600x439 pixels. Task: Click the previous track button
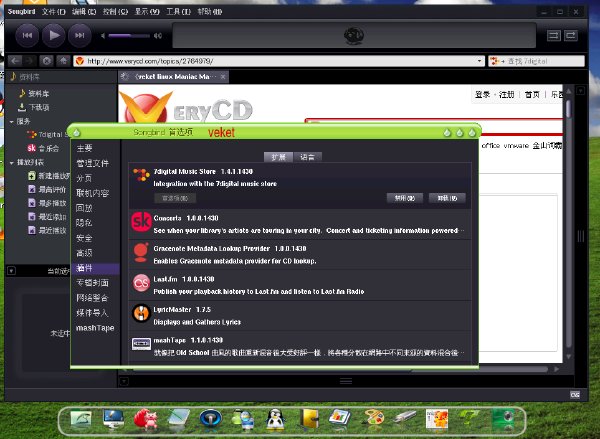click(27, 36)
